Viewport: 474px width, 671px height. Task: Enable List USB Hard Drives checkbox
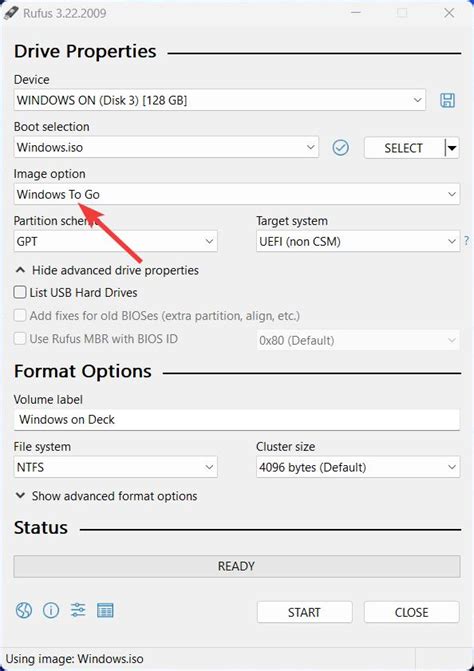tap(20, 293)
